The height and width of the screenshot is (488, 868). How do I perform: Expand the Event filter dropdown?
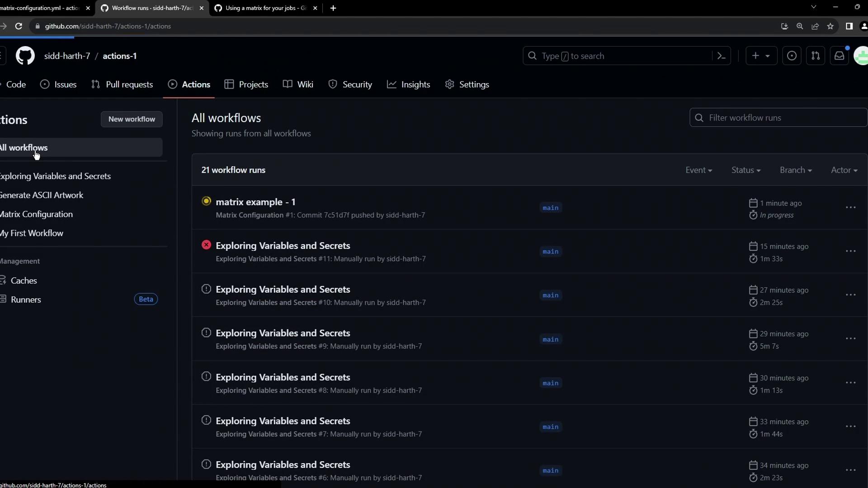[698, 170]
